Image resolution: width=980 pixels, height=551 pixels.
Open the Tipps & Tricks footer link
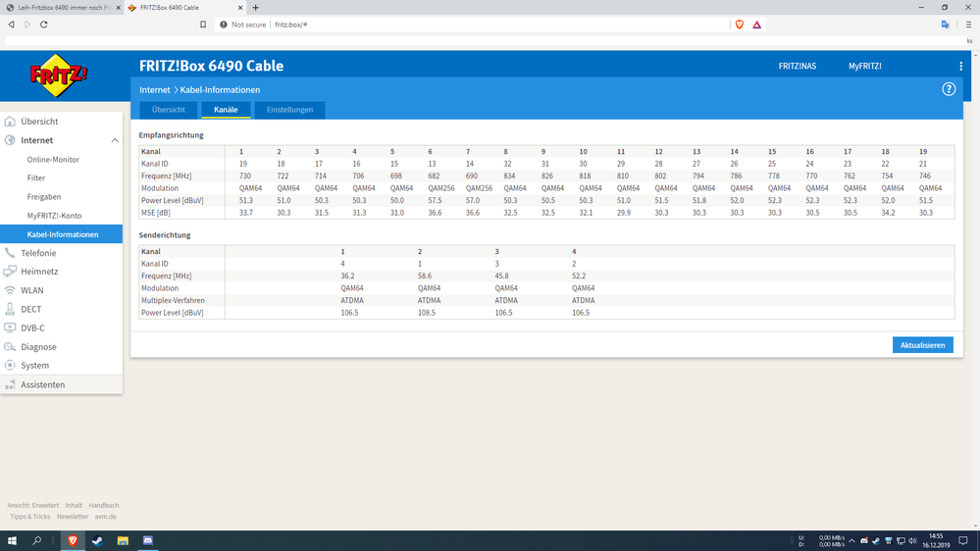coord(30,517)
